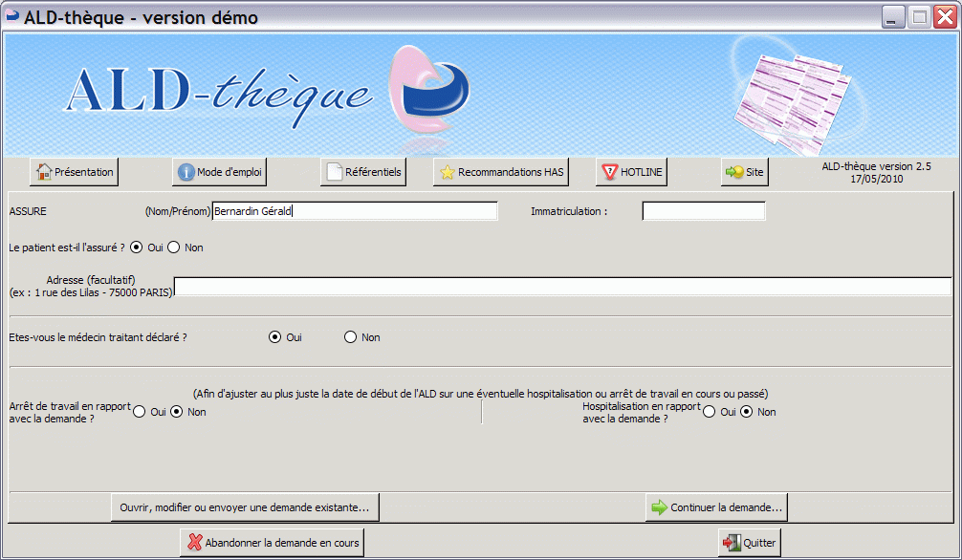Viewport: 962px width, 560px height.
Task: Click the green arrow icon on Continuer la demande
Action: pos(659,507)
